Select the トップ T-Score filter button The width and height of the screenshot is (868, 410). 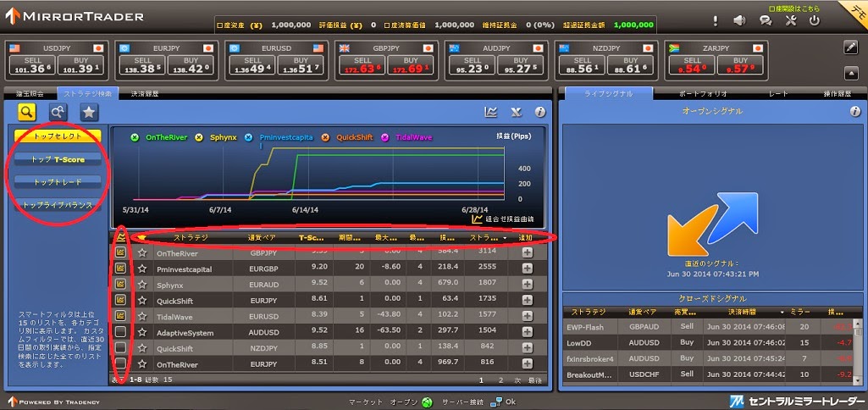click(x=58, y=159)
